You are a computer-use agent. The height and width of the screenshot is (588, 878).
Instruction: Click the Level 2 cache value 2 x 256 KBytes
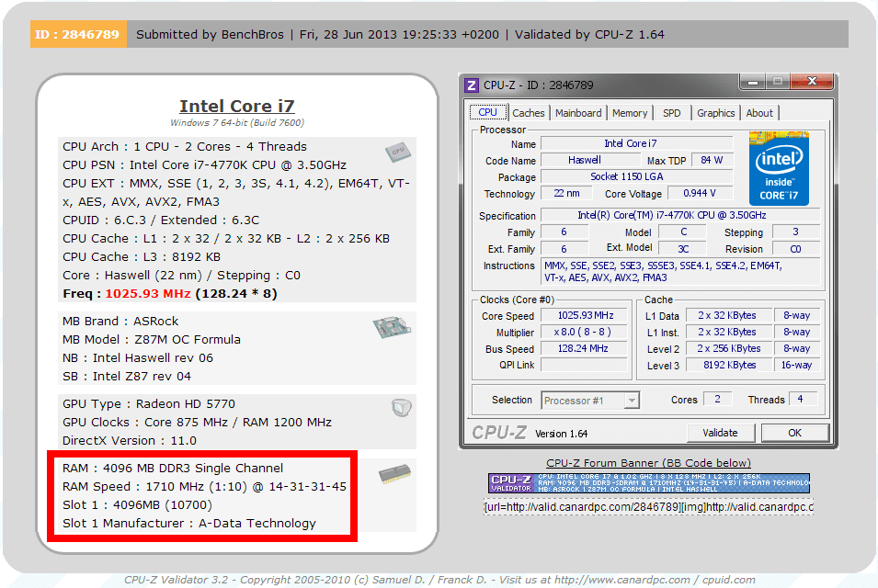730,348
